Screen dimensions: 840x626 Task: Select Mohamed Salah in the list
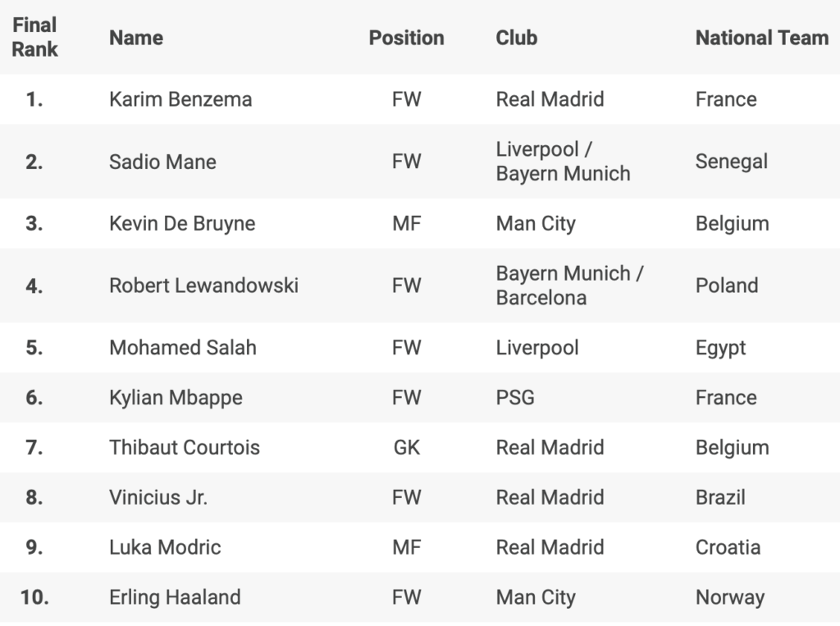click(x=183, y=348)
